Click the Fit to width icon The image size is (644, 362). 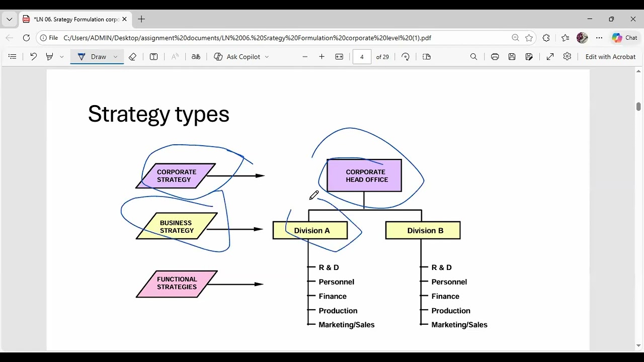coord(339,57)
